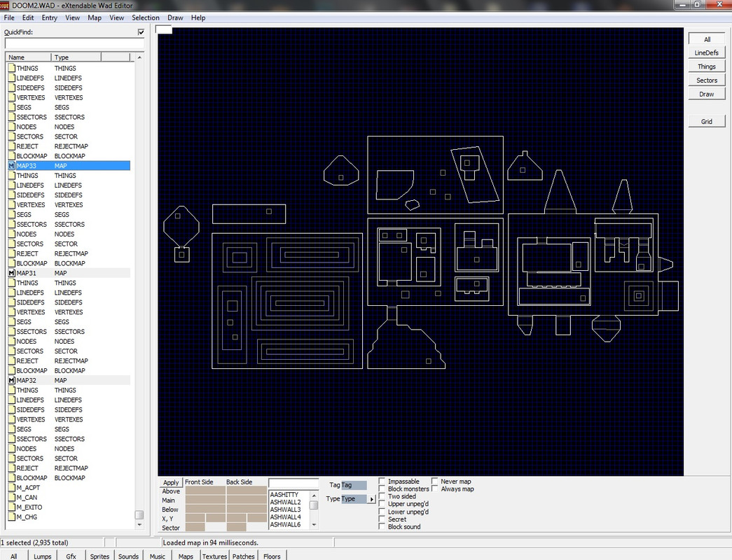
Task: Open the File menu
Action: 9,17
